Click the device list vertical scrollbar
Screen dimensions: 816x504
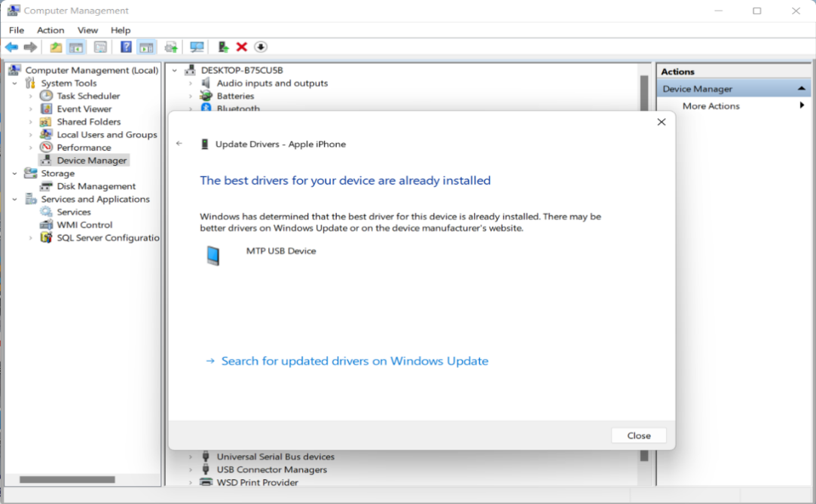point(644,93)
